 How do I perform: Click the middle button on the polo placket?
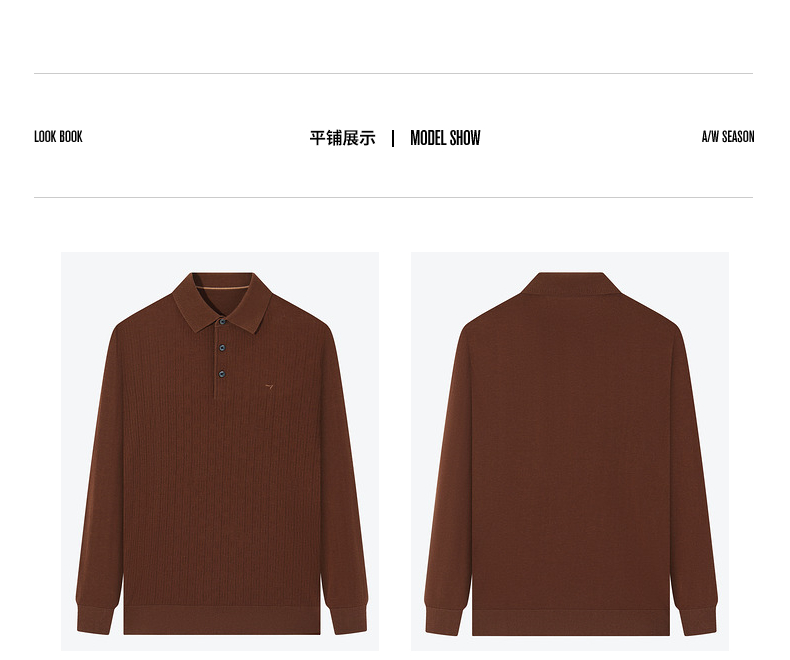tap(222, 348)
